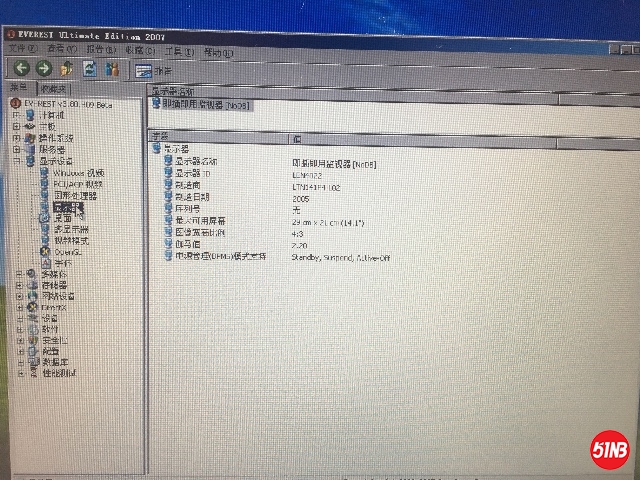Click the green Back arrow toolbar icon

21,68
